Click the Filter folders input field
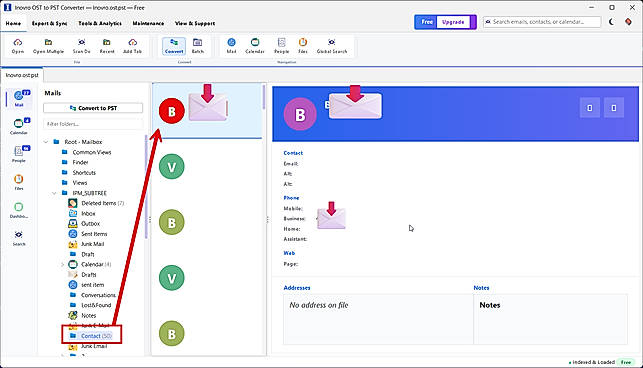This screenshot has width=643, height=368. pos(93,124)
